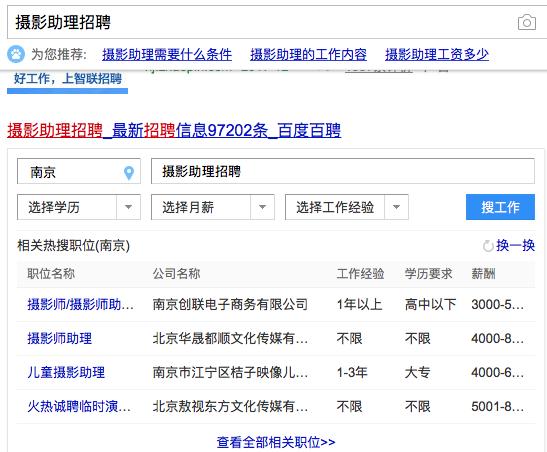The image size is (547, 452).
Task: Click the 职位名称 column header
Action: [51, 274]
